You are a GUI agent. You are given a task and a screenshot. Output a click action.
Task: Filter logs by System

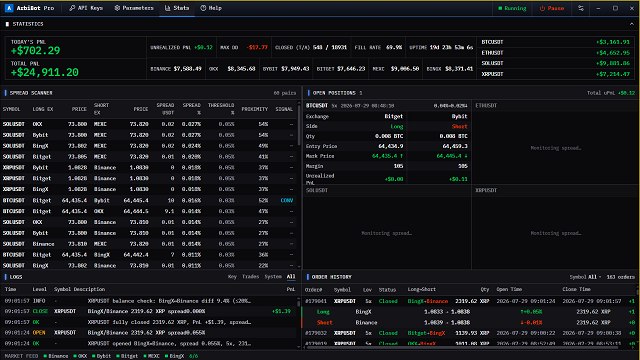tap(273, 277)
